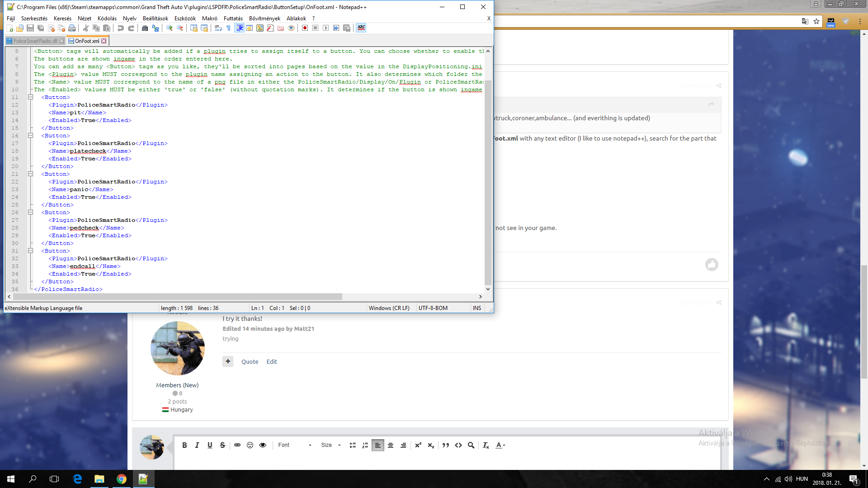This screenshot has height=488, width=868.
Task: Open the Font dropdown in reply editor
Action: tap(295, 445)
